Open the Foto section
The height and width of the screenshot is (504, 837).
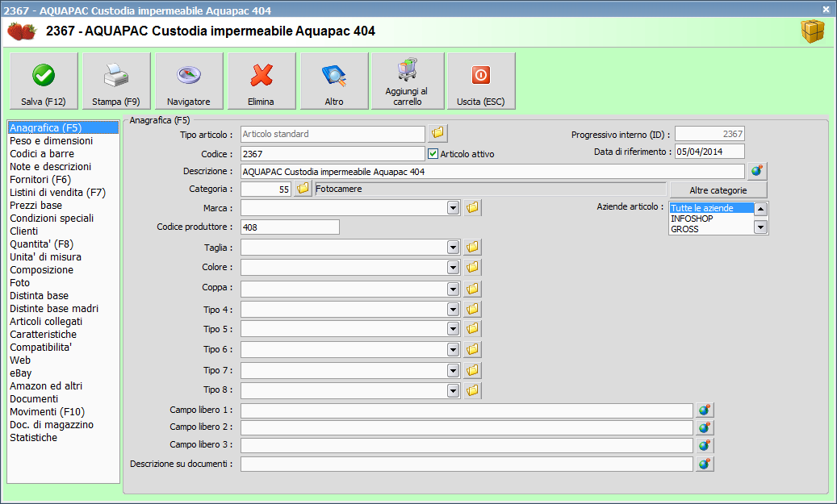point(19,283)
